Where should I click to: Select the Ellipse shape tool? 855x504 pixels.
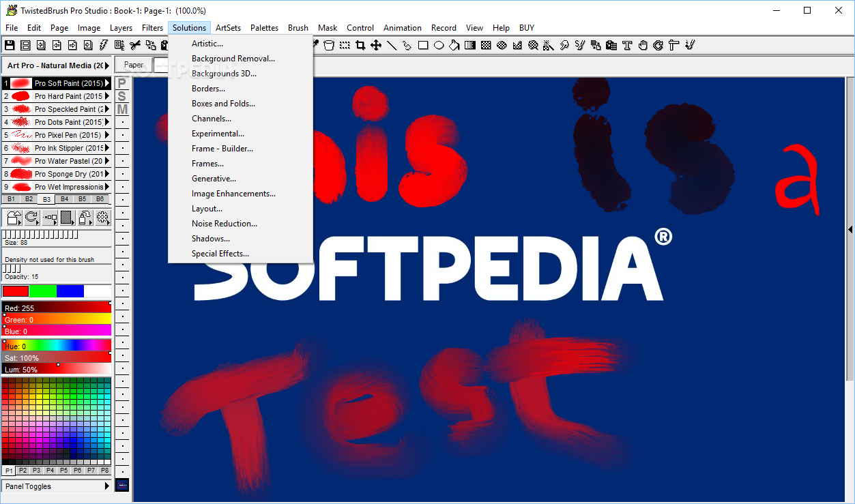[439, 45]
